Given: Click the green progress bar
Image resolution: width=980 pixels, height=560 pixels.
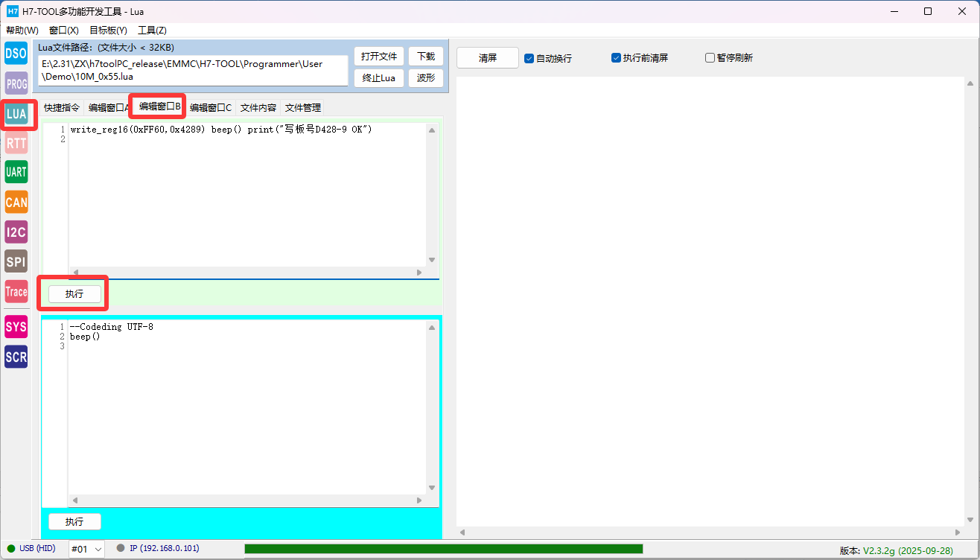Looking at the screenshot, I should click(443, 549).
